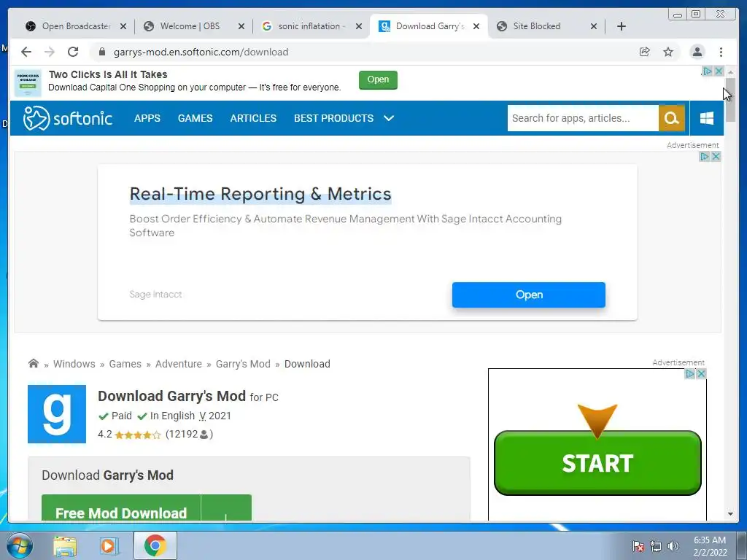Close the sonic inflatation Google tab
Screen dimensions: 747x560
(x=359, y=27)
